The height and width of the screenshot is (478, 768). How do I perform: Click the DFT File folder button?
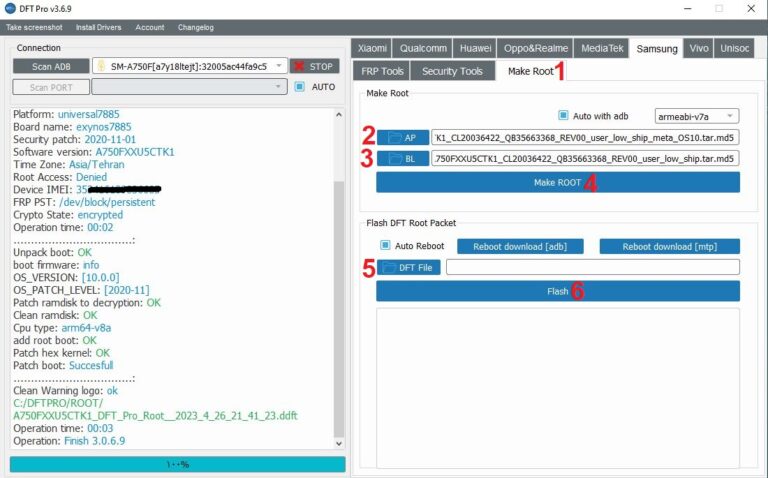tap(408, 267)
